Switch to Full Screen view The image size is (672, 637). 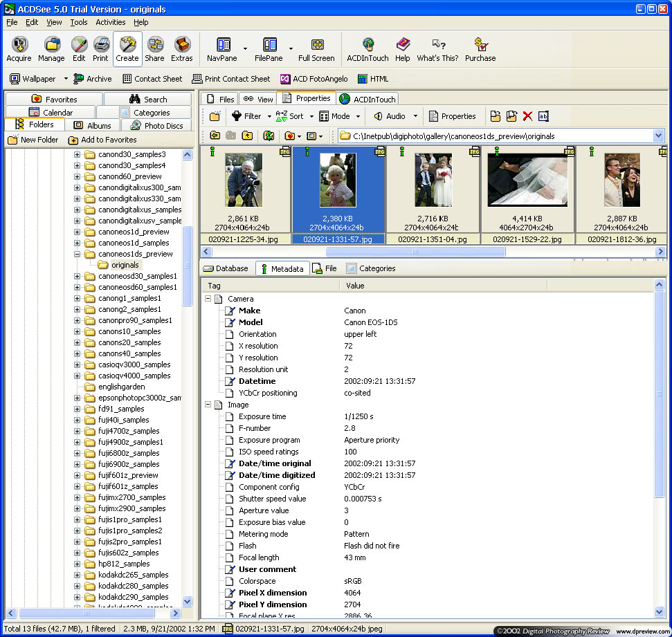coord(316,48)
